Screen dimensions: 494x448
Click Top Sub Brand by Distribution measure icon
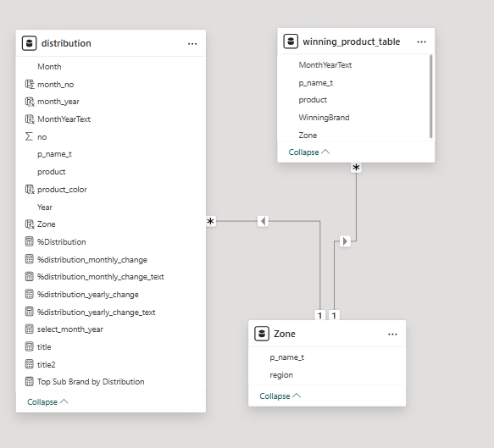(29, 382)
